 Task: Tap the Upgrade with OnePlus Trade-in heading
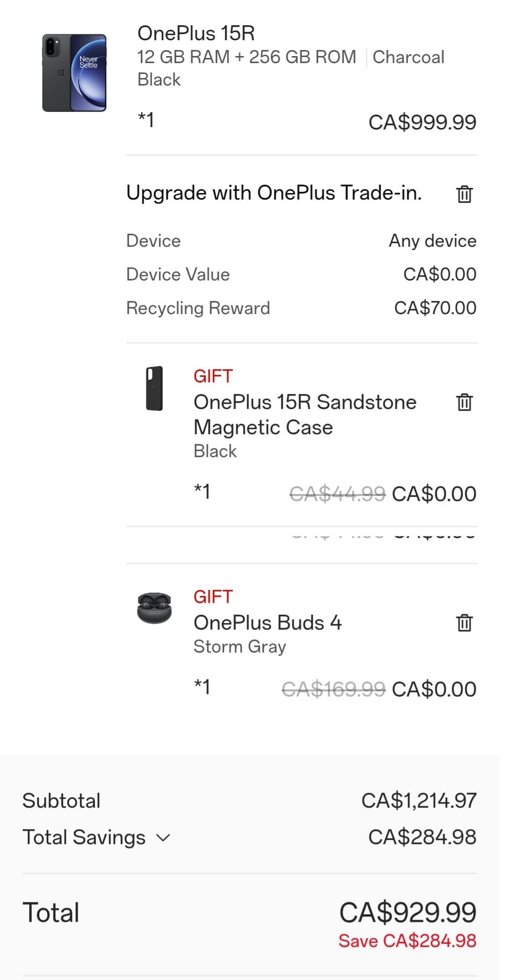(x=274, y=193)
